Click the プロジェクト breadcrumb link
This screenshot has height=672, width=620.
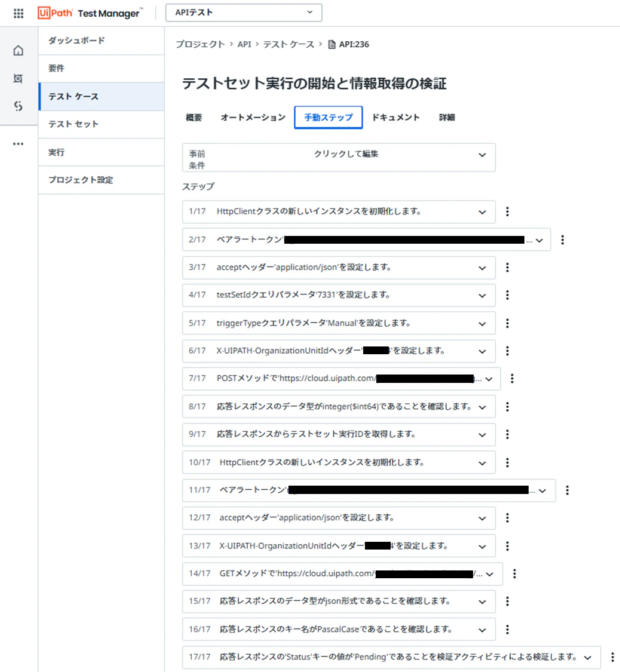(200, 44)
